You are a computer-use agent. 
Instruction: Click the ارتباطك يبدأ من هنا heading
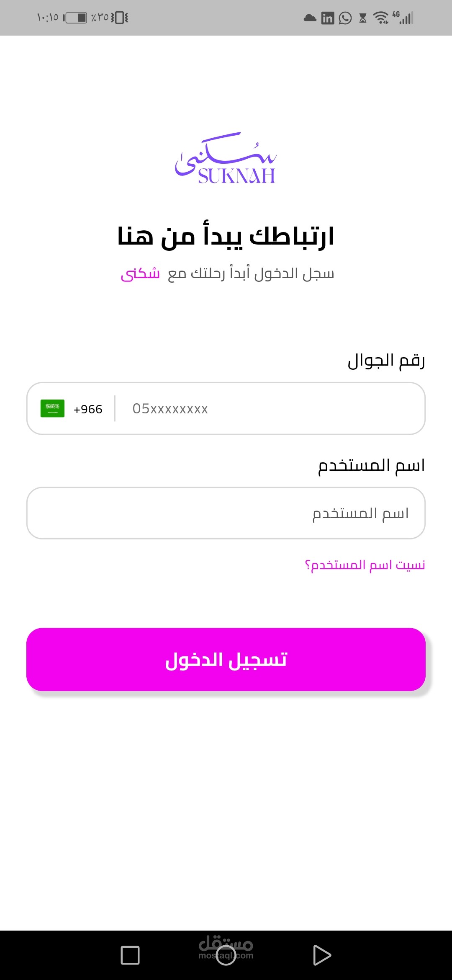click(x=226, y=237)
